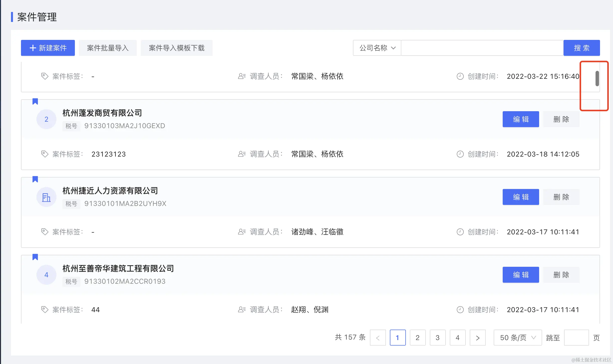The image size is (613, 364).
Task: Click the number 4 avatar circle
Action: (x=46, y=275)
